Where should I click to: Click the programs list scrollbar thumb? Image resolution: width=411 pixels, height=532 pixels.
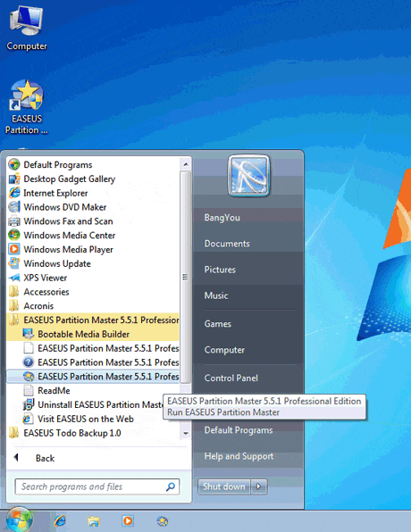(186, 278)
